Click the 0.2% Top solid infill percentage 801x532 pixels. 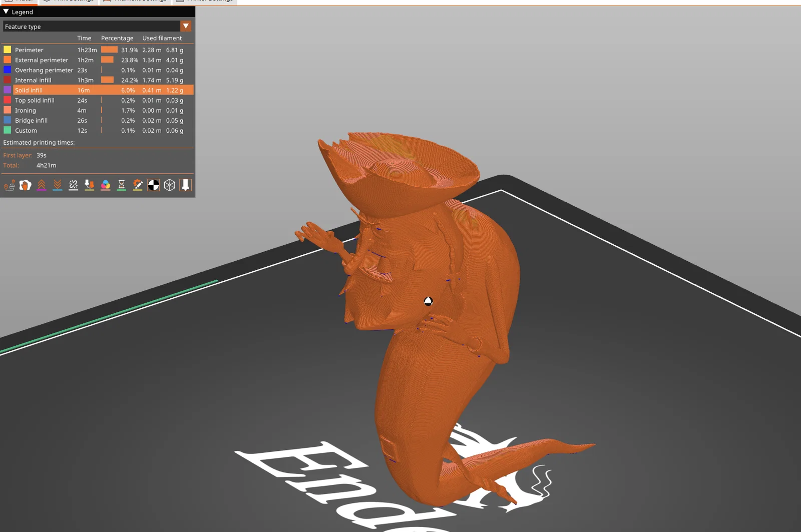click(x=128, y=100)
